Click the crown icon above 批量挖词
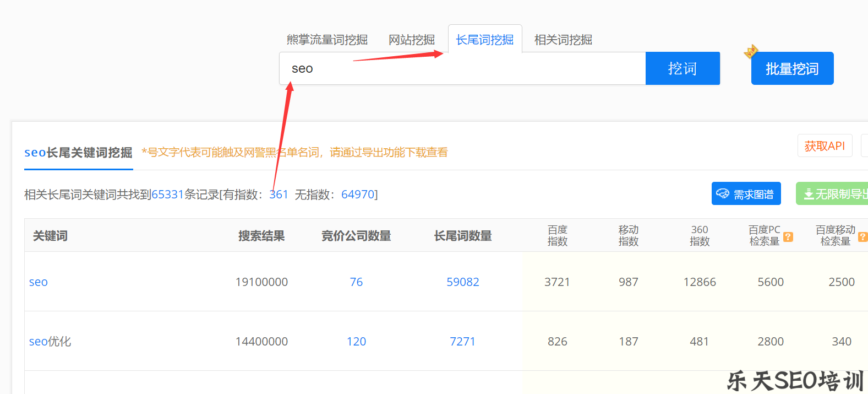 click(x=751, y=51)
